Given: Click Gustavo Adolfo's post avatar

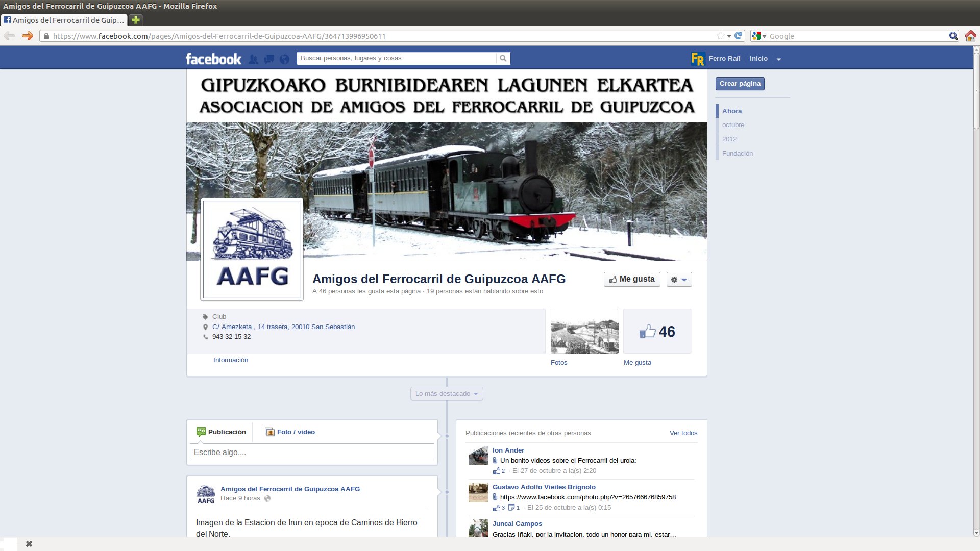Looking at the screenshot, I should point(478,492).
